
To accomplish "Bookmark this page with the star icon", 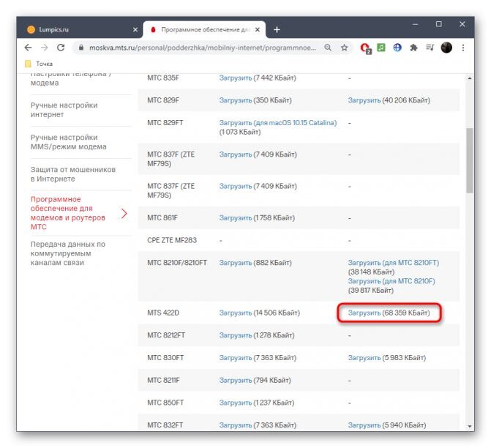I will pos(345,48).
